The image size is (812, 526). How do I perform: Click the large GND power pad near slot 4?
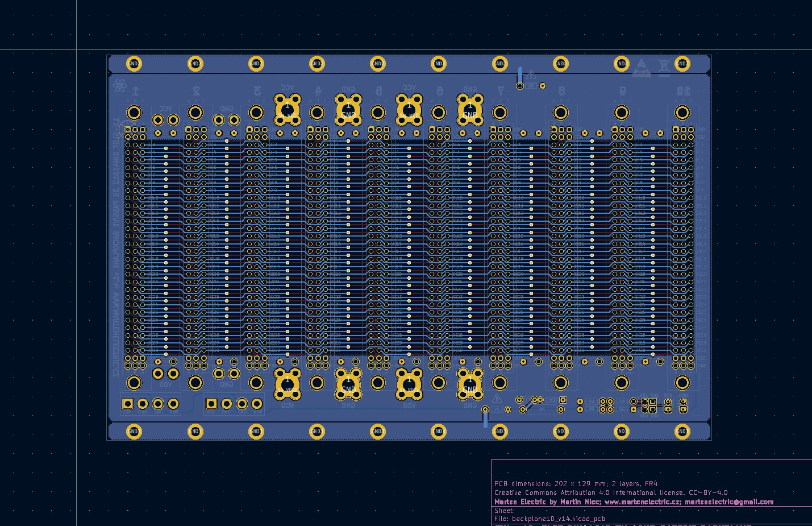tap(349, 109)
